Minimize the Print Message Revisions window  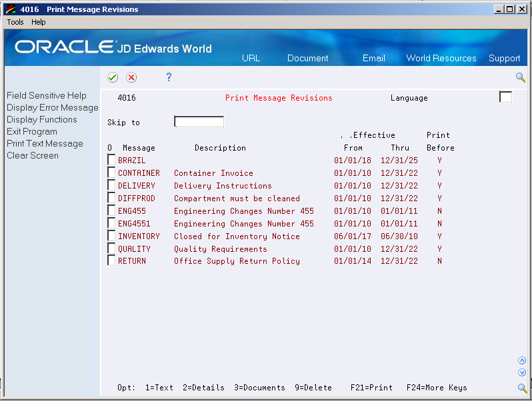coord(499,9)
